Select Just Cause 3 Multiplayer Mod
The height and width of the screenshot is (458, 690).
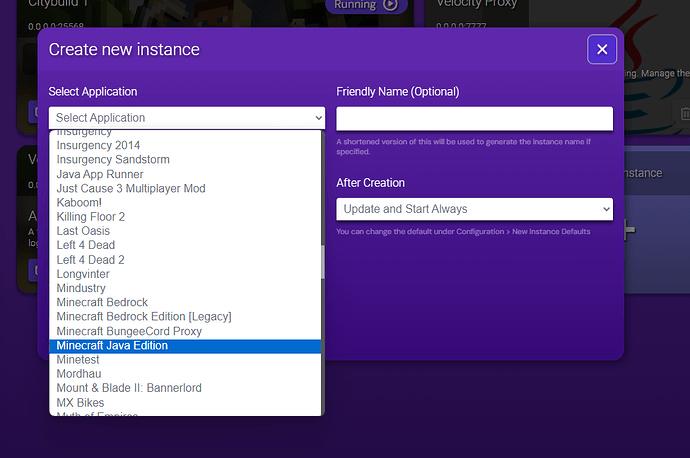click(x=185, y=188)
